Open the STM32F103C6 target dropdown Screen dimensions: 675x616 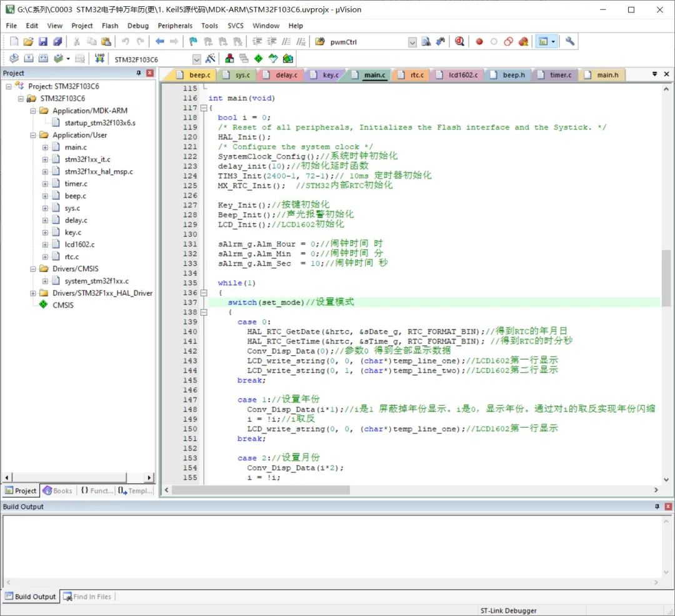click(196, 59)
